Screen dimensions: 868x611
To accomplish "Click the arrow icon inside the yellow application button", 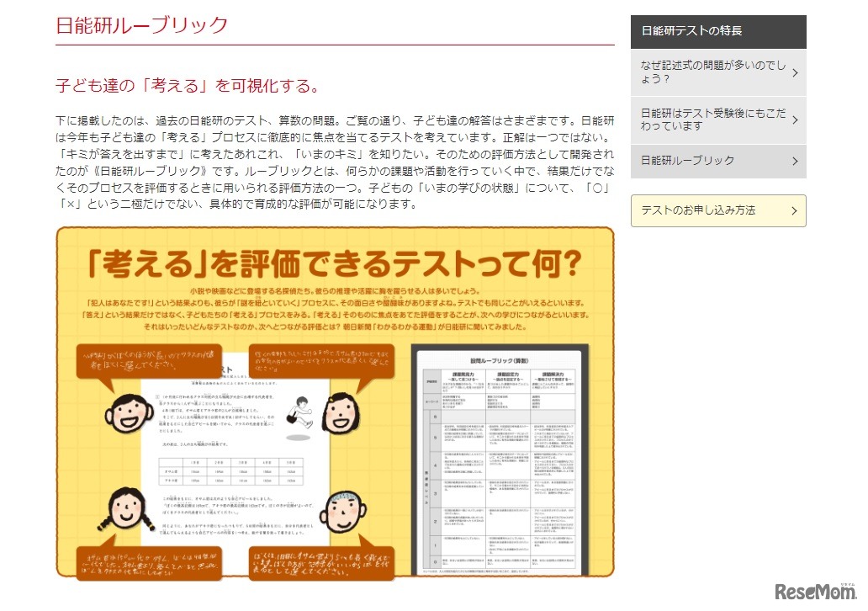I will (796, 211).
